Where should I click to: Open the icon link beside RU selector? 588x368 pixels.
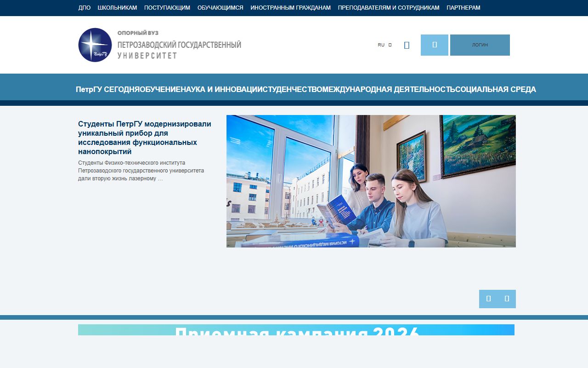click(407, 45)
